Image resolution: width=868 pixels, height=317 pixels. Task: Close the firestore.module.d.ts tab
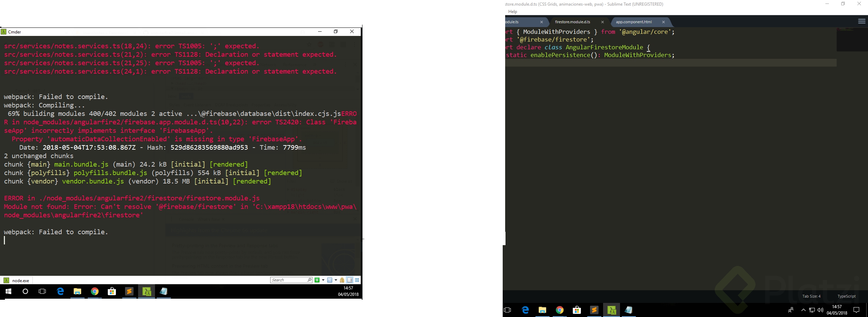pos(602,22)
